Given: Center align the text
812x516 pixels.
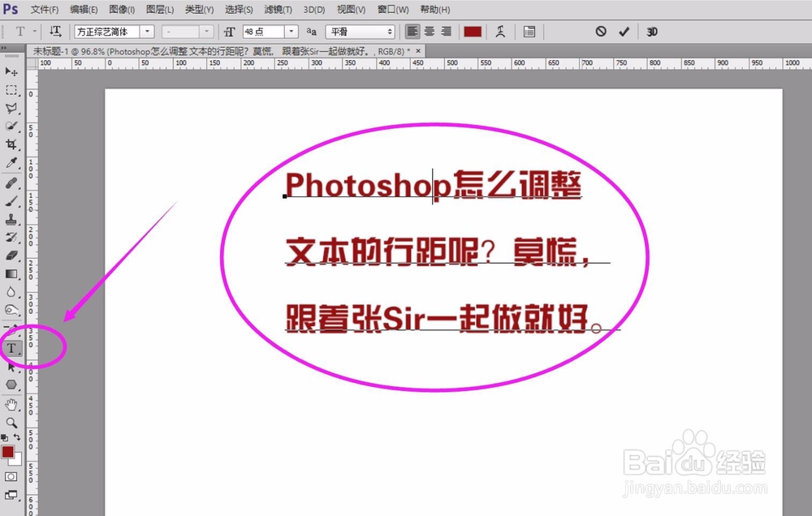Looking at the screenshot, I should (430, 32).
